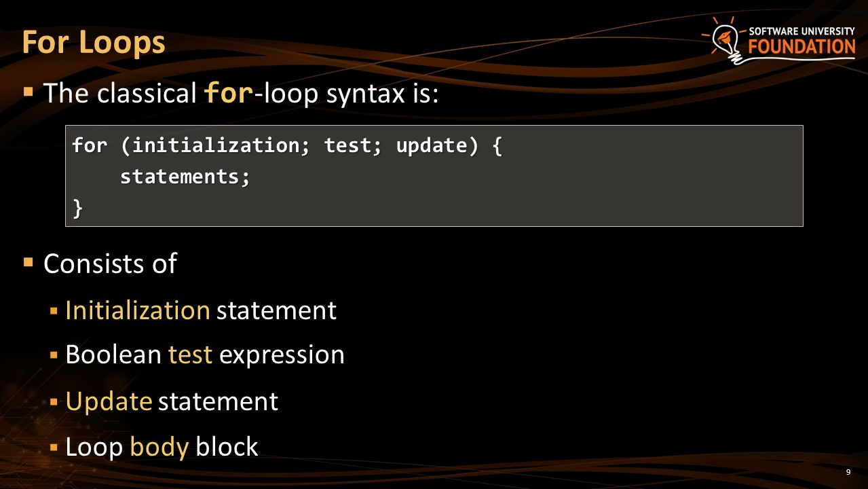Click the small bullet beside Update statement
This screenshot has width=868, height=489.
point(54,402)
